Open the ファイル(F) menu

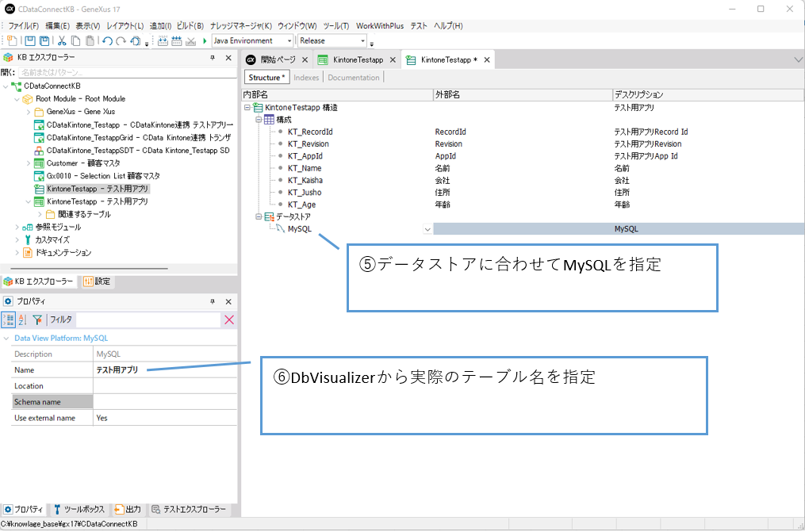coord(24,25)
